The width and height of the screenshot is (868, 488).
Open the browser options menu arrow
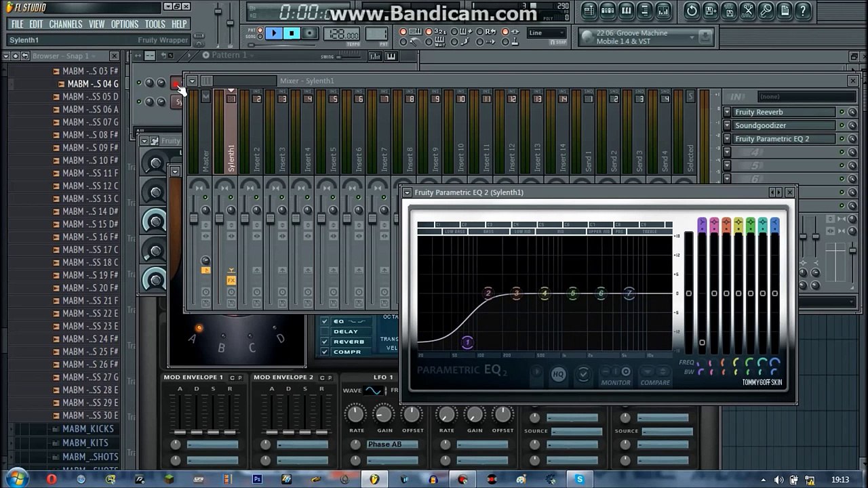pos(5,56)
